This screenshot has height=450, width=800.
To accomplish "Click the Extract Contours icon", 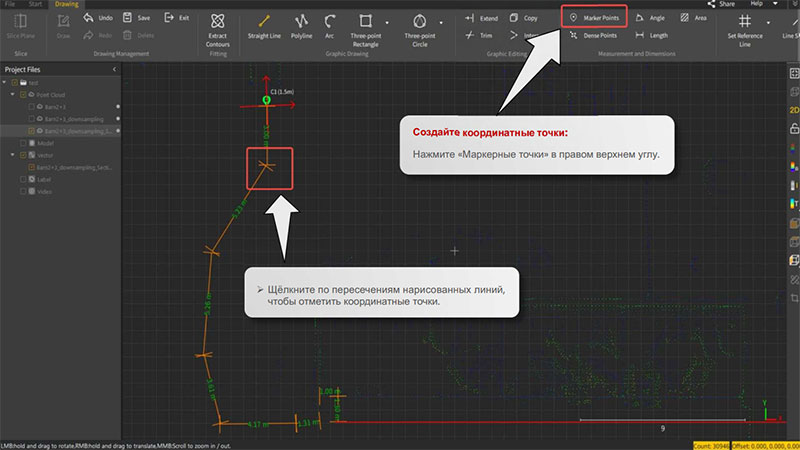I will tap(218, 30).
